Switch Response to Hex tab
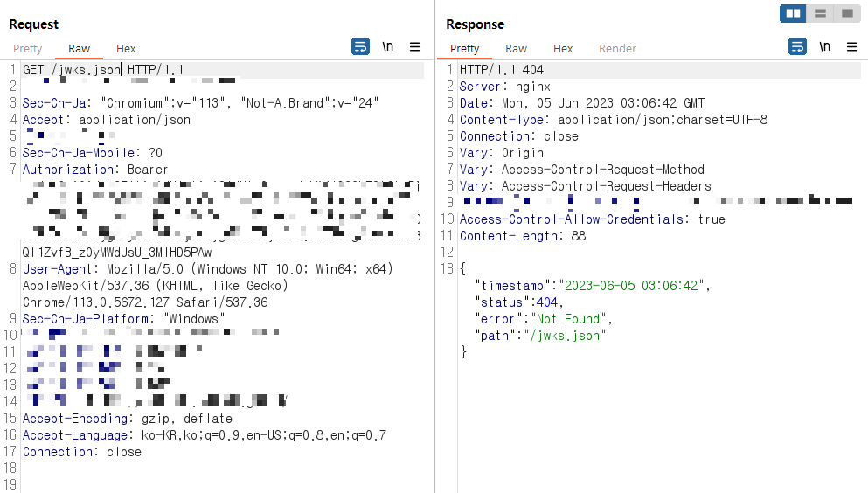This screenshot has width=868, height=493. pos(563,49)
